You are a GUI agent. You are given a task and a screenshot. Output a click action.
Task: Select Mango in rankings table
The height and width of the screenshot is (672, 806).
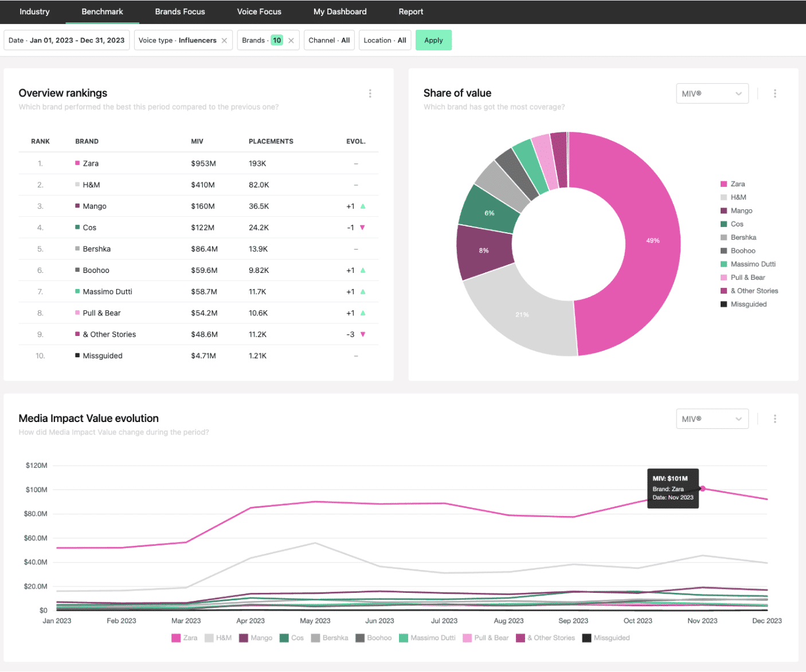(198, 206)
